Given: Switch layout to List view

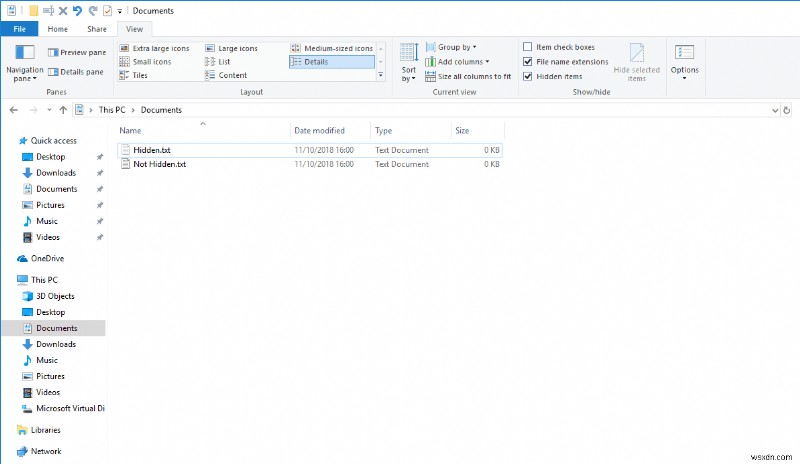Looking at the screenshot, I should (217, 62).
